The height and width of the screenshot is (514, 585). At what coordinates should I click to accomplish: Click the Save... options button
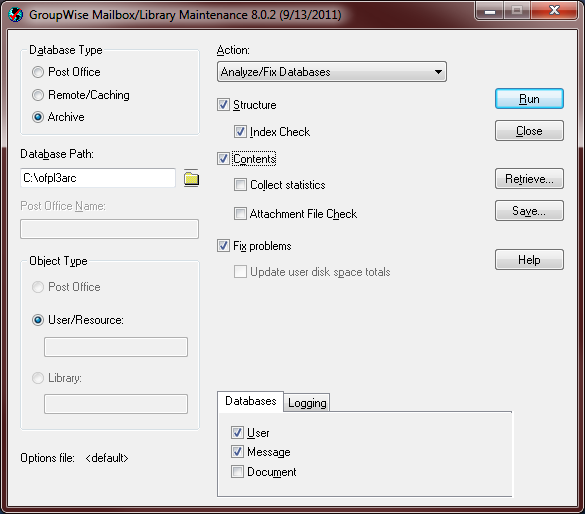pos(529,211)
